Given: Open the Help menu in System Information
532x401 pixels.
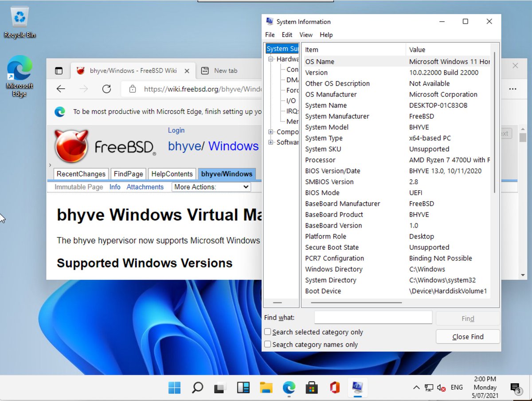Looking at the screenshot, I should point(326,35).
